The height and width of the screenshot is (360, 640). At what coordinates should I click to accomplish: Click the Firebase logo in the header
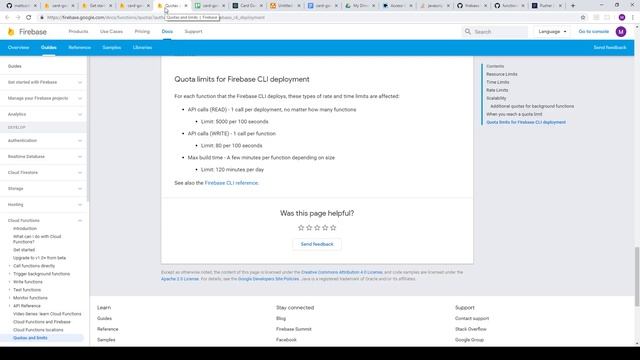pos(27,31)
